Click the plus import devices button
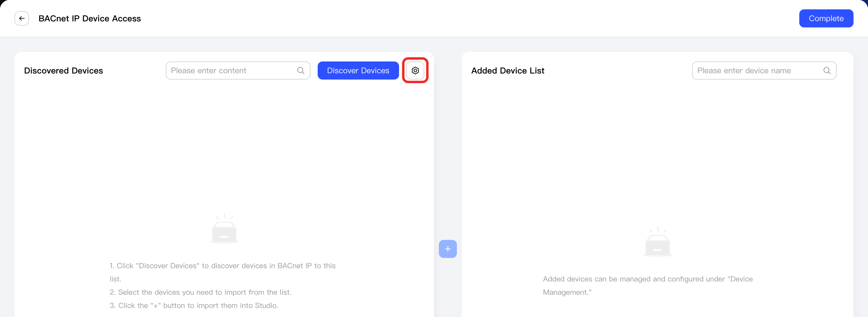This screenshot has height=317, width=868. pos(448,249)
